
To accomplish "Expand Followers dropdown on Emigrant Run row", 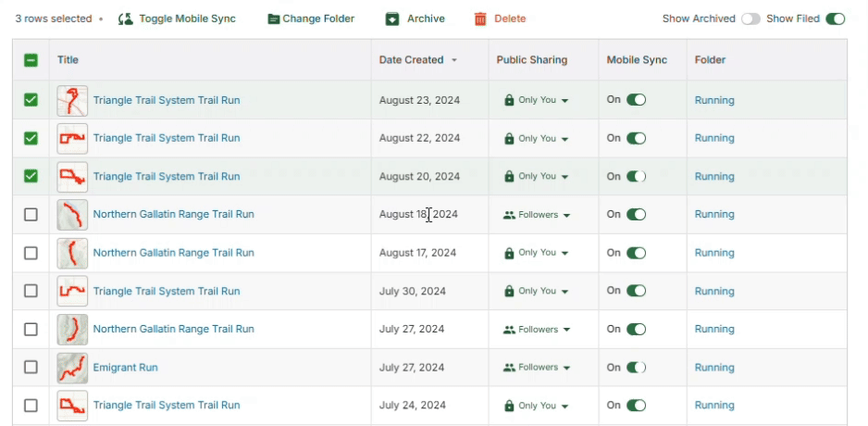I will point(566,368).
